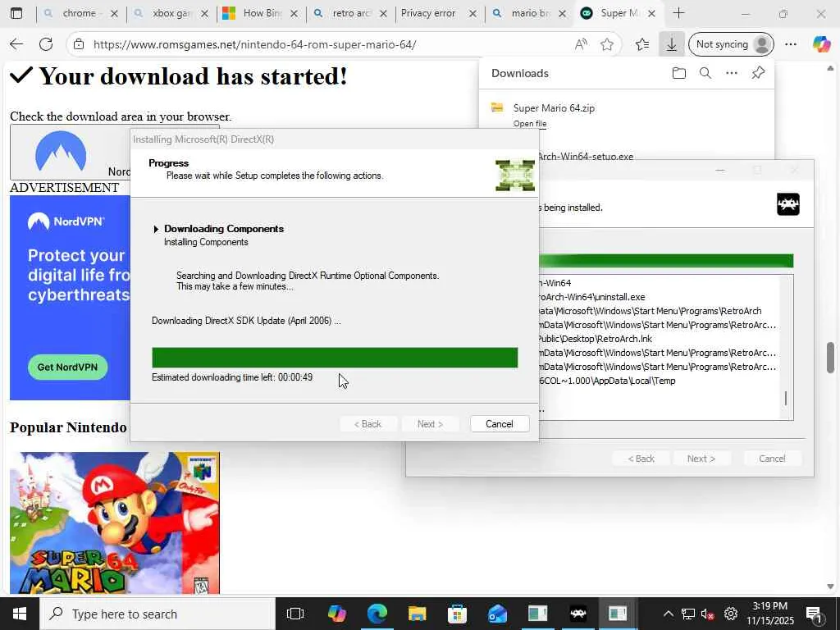This screenshot has width=840, height=630.
Task: Click the 'Type here to search' taskbar box
Action: point(157,614)
